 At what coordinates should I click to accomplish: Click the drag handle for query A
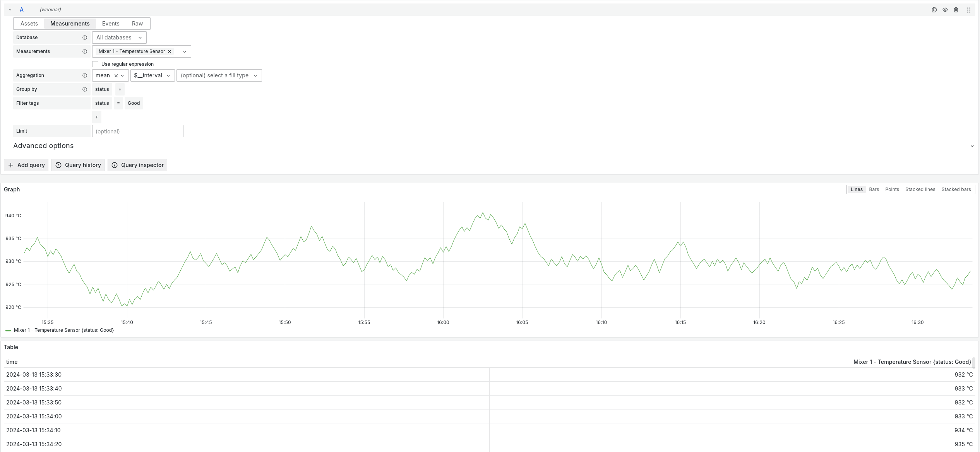coord(969,10)
